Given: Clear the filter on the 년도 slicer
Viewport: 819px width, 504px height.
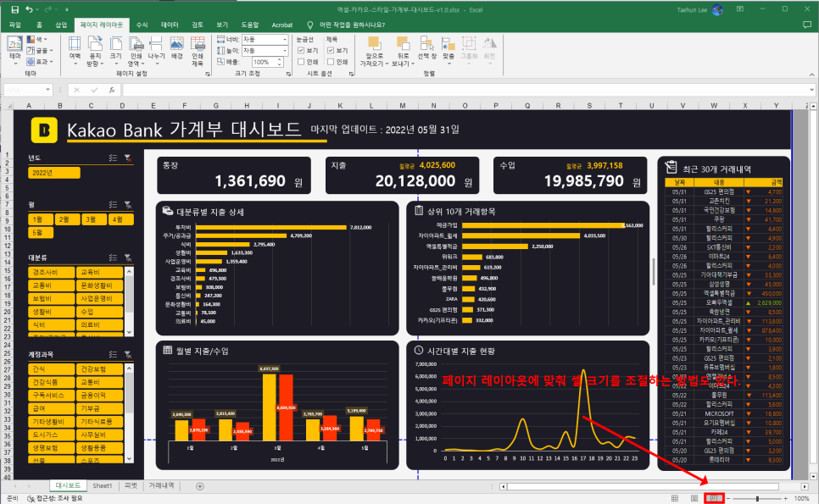Looking at the screenshot, I should 128,158.
